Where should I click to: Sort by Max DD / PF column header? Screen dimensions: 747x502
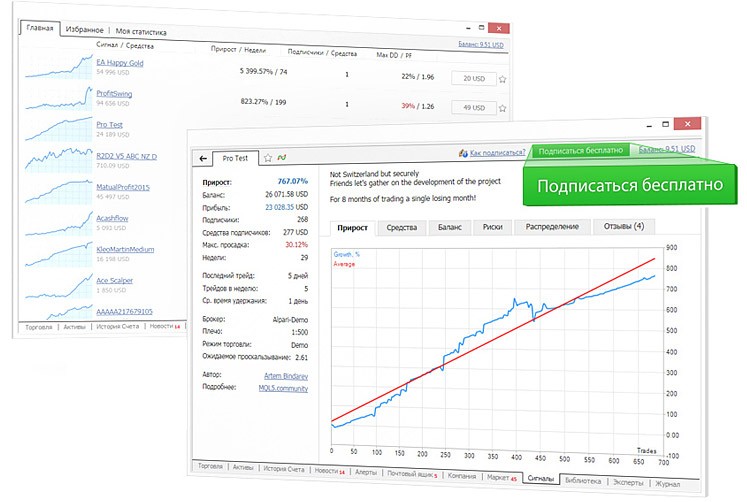pyautogui.click(x=394, y=55)
